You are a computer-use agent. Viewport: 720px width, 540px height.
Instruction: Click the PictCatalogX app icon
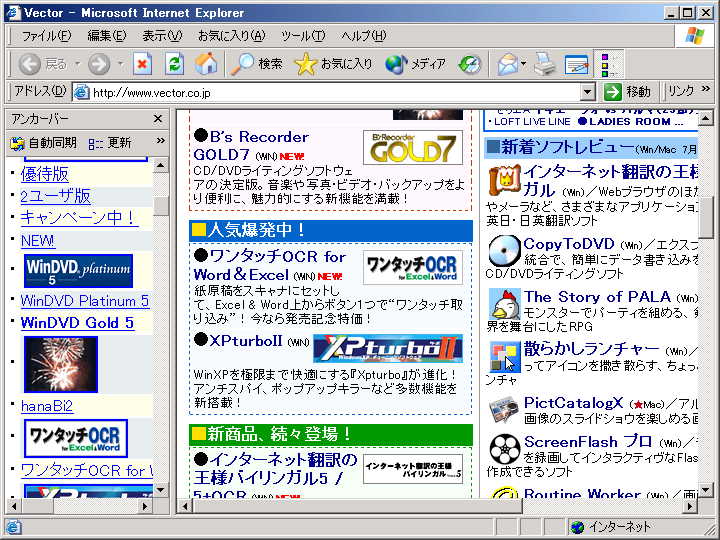[504, 410]
